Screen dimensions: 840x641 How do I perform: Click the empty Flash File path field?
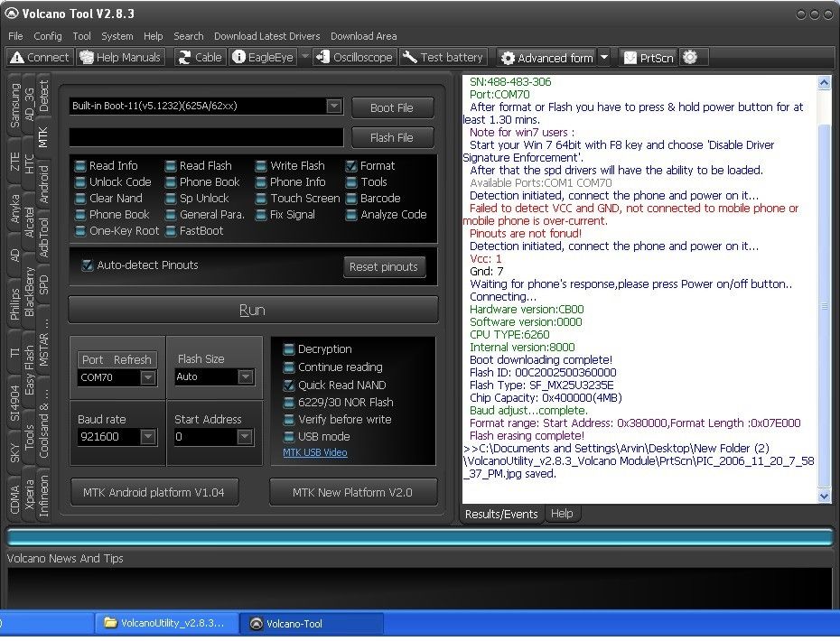click(206, 137)
